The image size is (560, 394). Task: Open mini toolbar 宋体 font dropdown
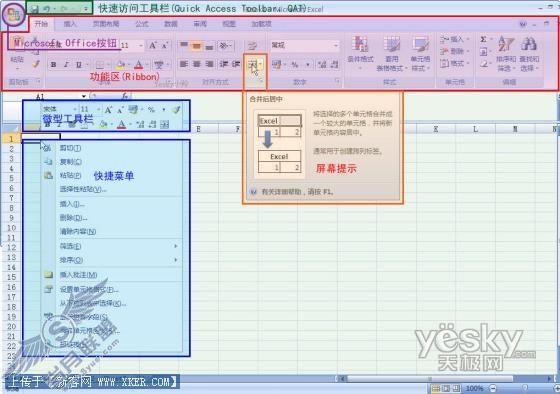pos(75,109)
